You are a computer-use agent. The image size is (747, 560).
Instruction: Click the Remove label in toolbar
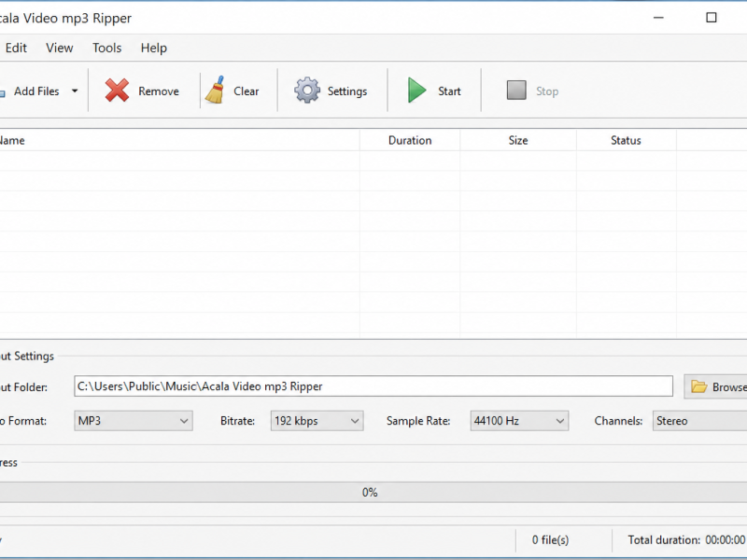[159, 91]
